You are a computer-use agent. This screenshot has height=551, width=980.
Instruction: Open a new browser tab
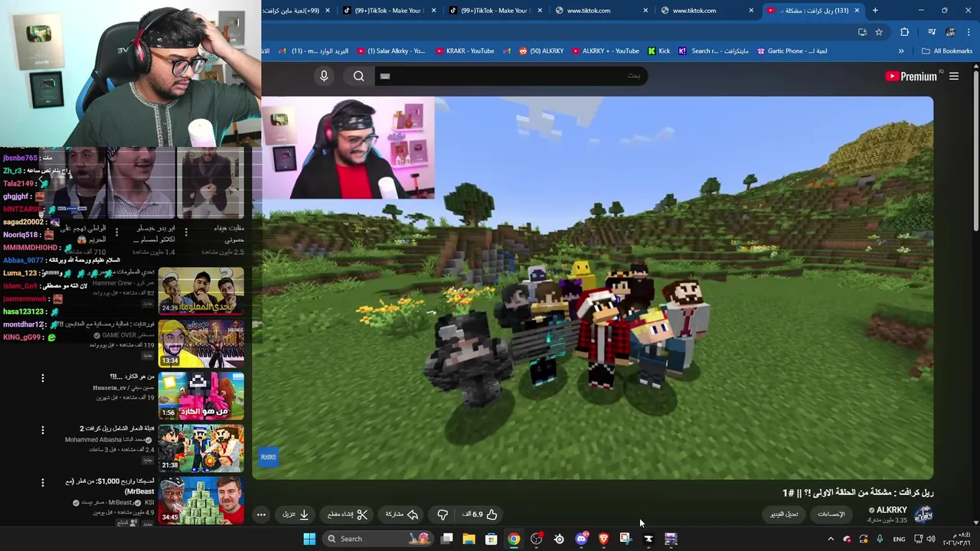point(875,10)
